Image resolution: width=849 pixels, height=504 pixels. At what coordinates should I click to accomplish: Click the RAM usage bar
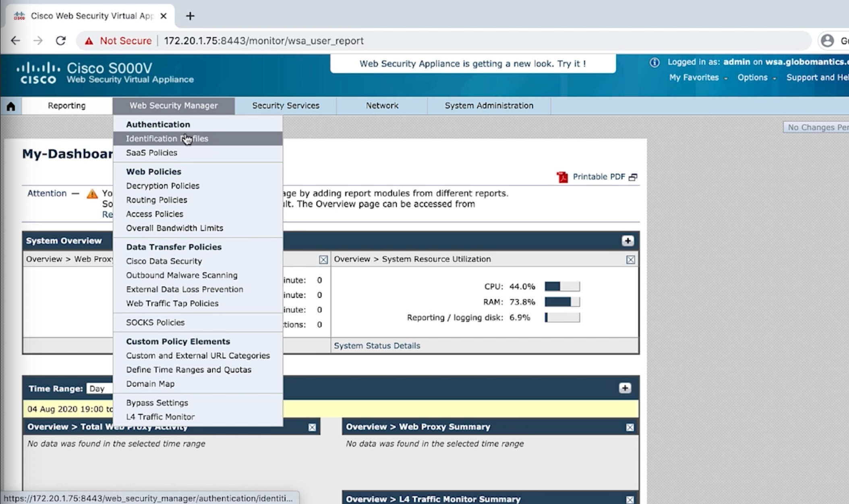[x=562, y=302]
